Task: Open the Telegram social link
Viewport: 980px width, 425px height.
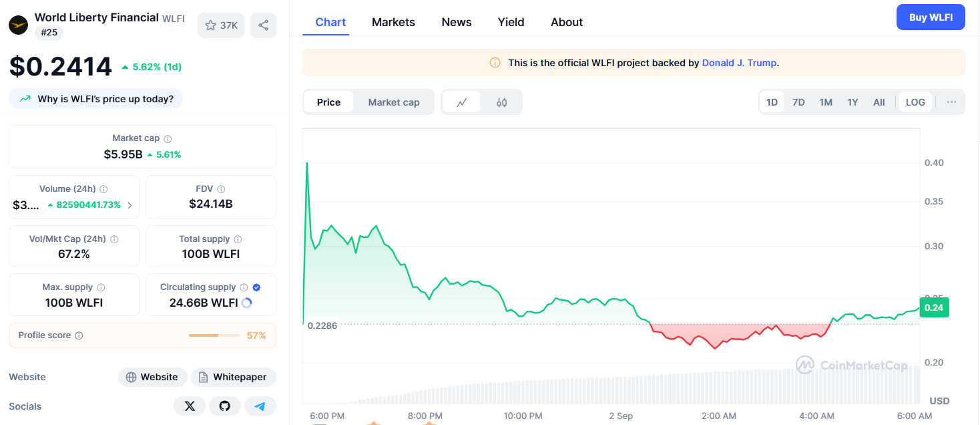Action: (x=260, y=406)
